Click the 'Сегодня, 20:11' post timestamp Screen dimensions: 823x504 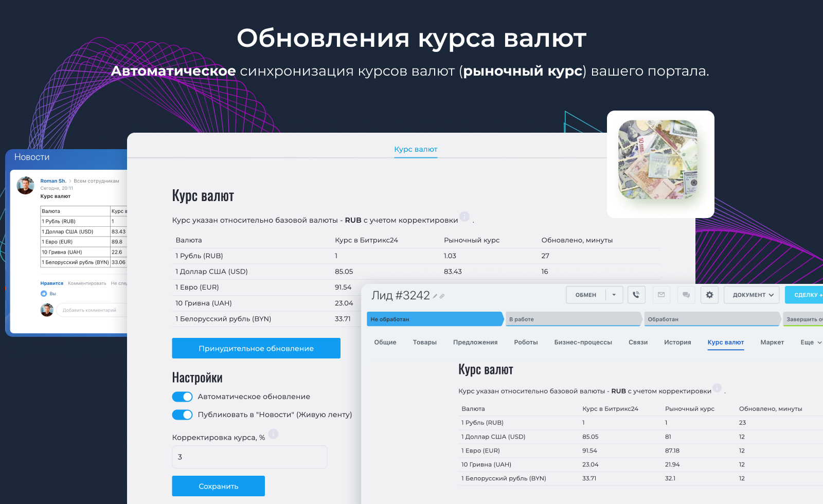tap(57, 188)
